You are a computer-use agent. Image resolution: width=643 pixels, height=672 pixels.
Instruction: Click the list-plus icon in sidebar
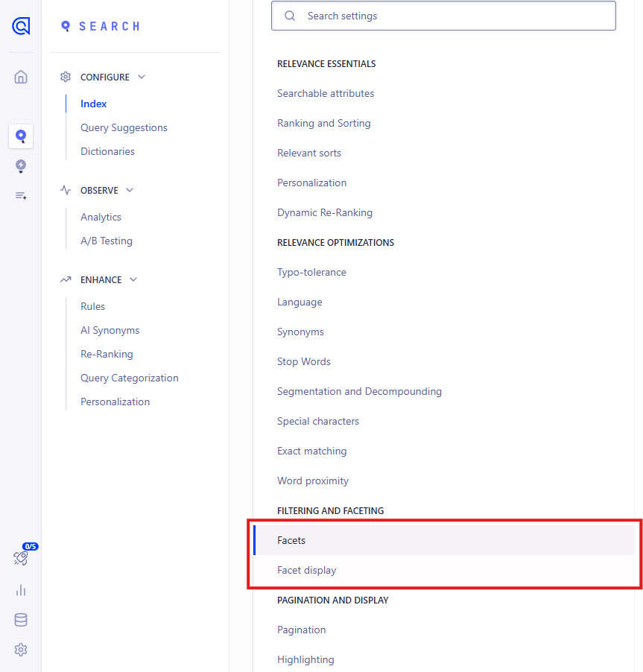click(21, 196)
